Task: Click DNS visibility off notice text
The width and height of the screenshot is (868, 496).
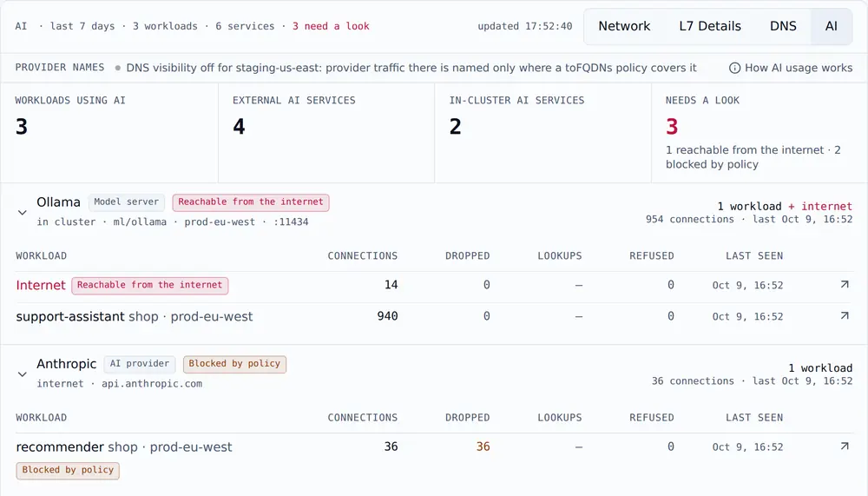Action: coord(411,68)
